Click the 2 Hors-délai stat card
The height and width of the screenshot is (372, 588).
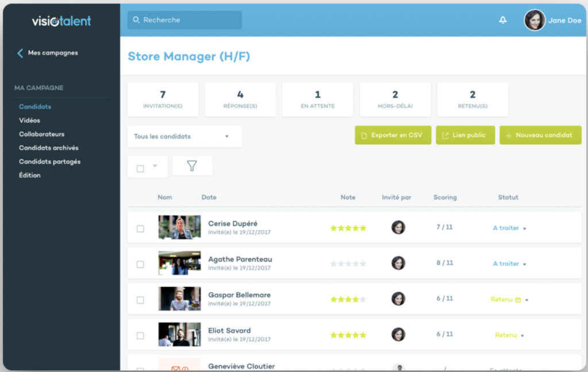(x=395, y=99)
